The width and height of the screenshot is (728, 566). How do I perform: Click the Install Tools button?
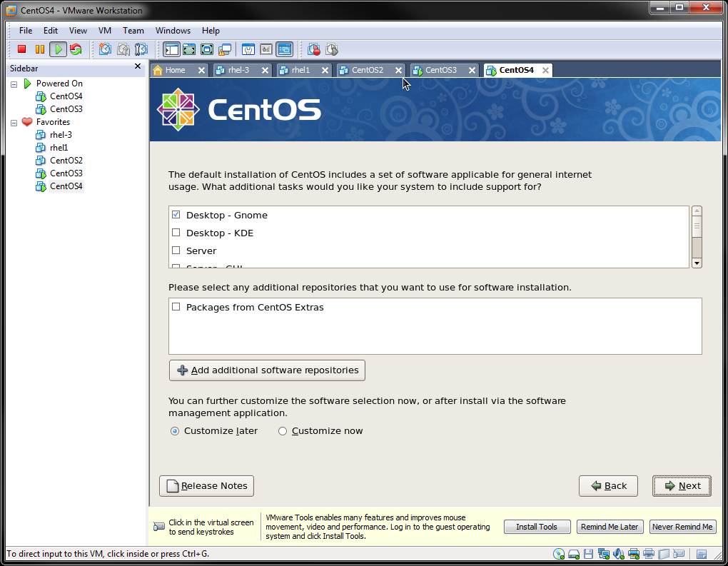coord(537,527)
